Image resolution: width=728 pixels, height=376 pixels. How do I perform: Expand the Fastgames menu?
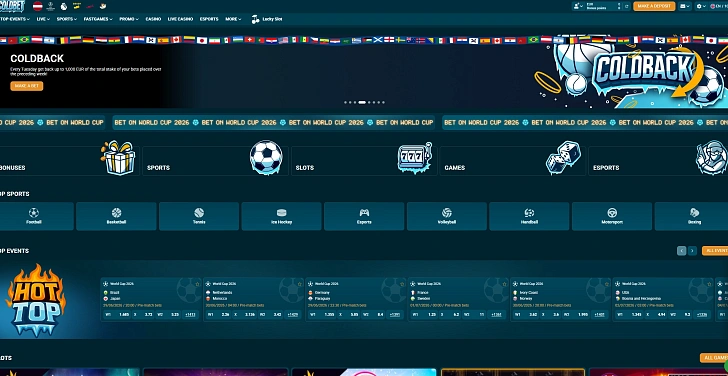tap(98, 19)
